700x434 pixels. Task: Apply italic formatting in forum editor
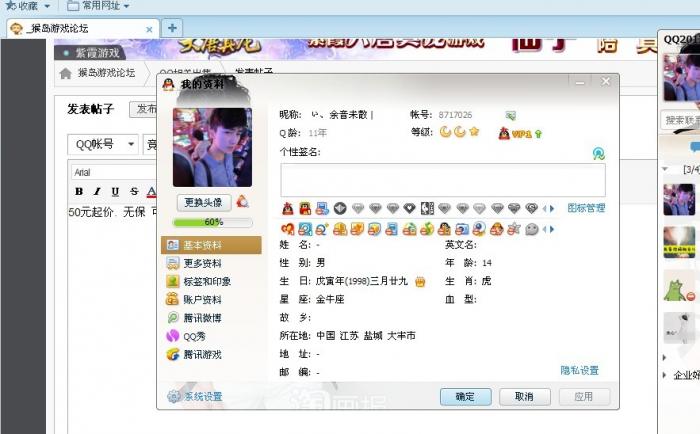[x=97, y=191]
